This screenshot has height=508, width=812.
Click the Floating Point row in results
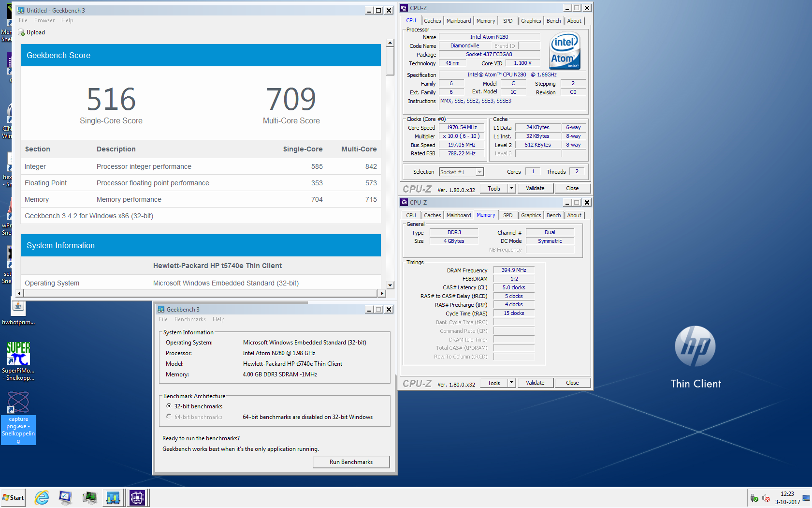point(201,183)
